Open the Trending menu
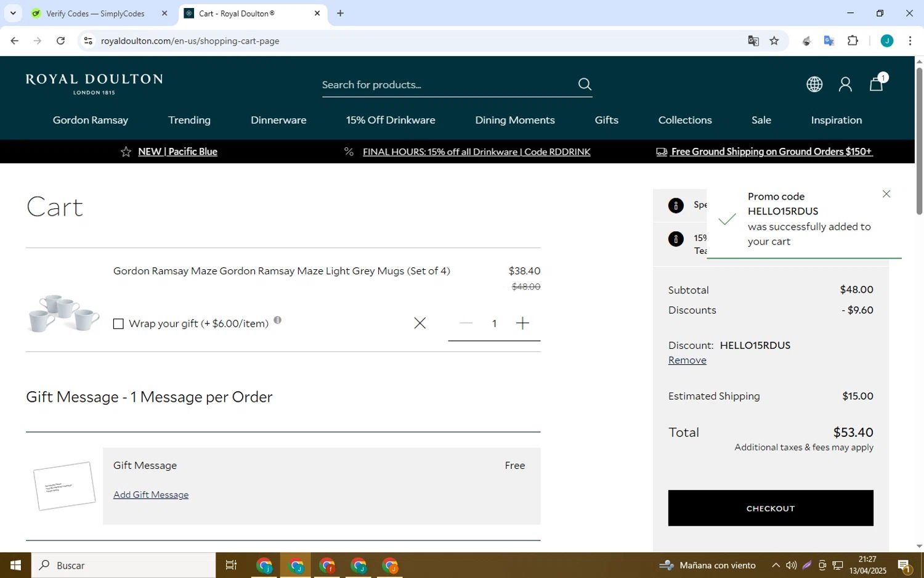Viewport: 924px width, 578px height. tap(189, 120)
